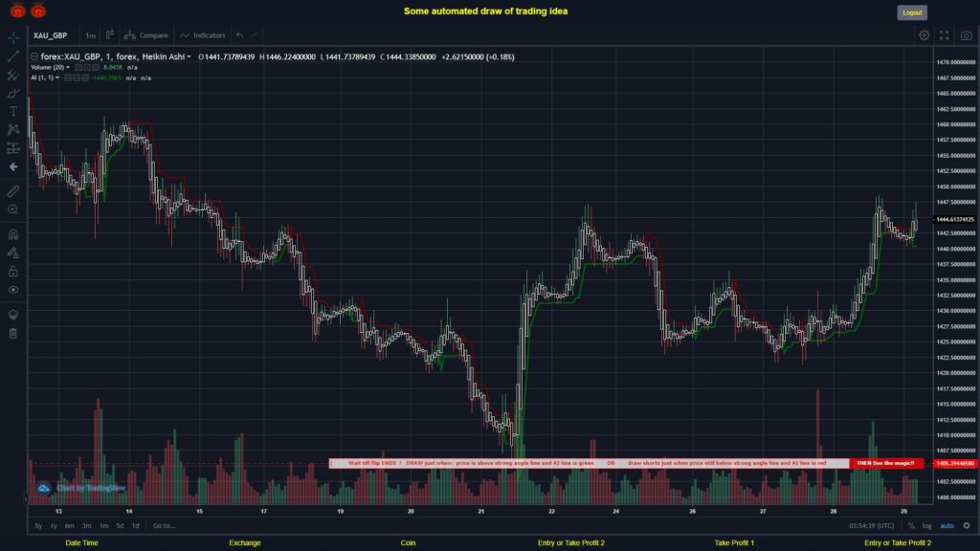Click the XAU_GBP symbol field
980x551 pixels.
pyautogui.click(x=51, y=35)
